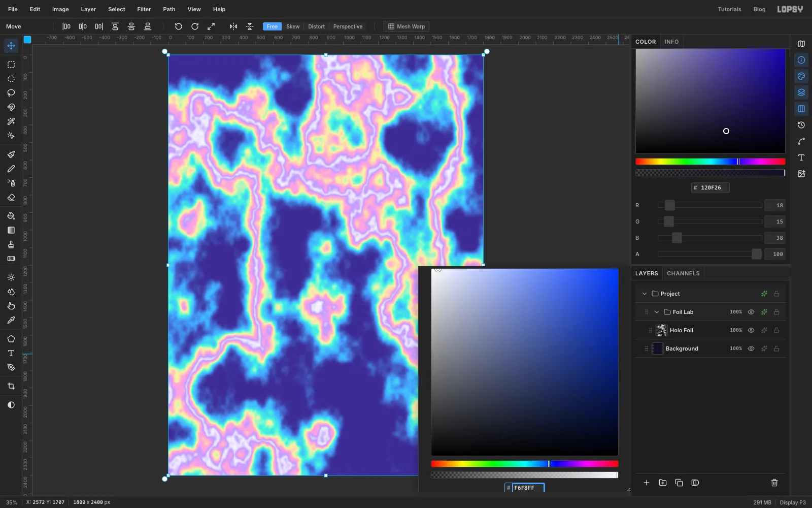The width and height of the screenshot is (812, 508).
Task: Select the Polygon shape tool
Action: 11,339
